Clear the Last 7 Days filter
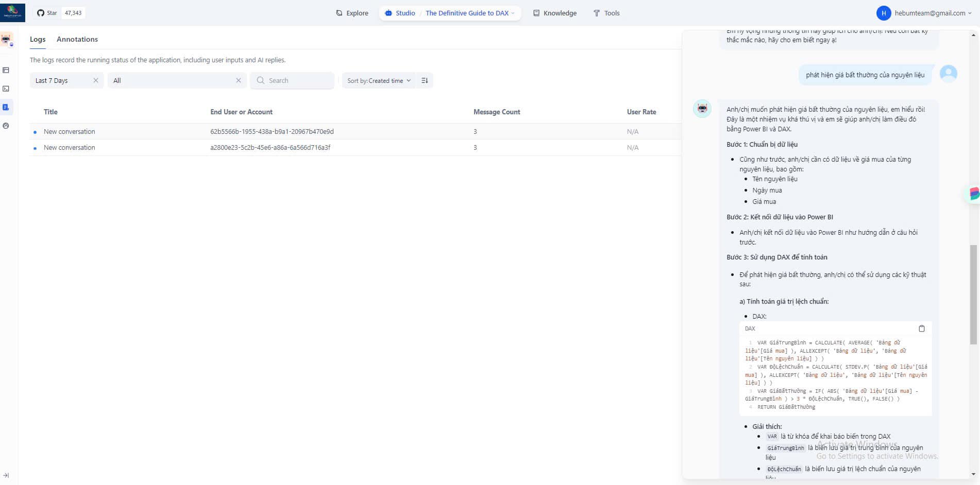 [x=95, y=80]
